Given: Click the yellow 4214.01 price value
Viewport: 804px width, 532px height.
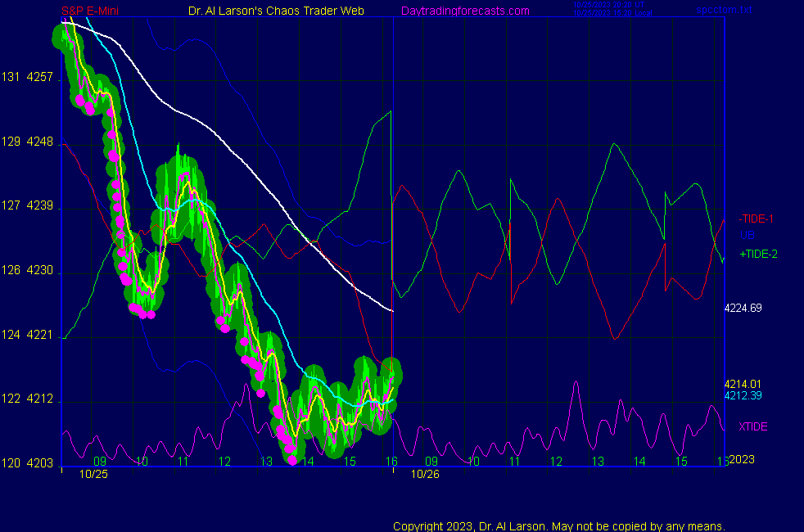Looking at the screenshot, I should pos(743,384).
